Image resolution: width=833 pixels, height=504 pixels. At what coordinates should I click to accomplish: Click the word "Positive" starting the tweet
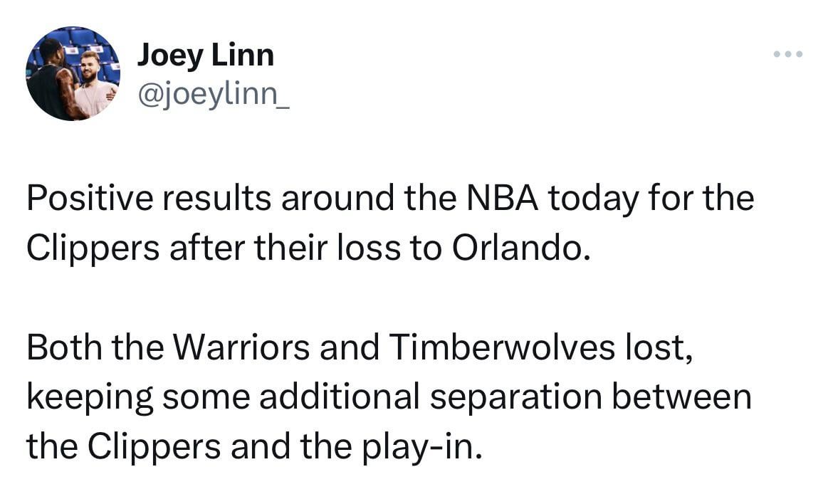click(x=88, y=199)
